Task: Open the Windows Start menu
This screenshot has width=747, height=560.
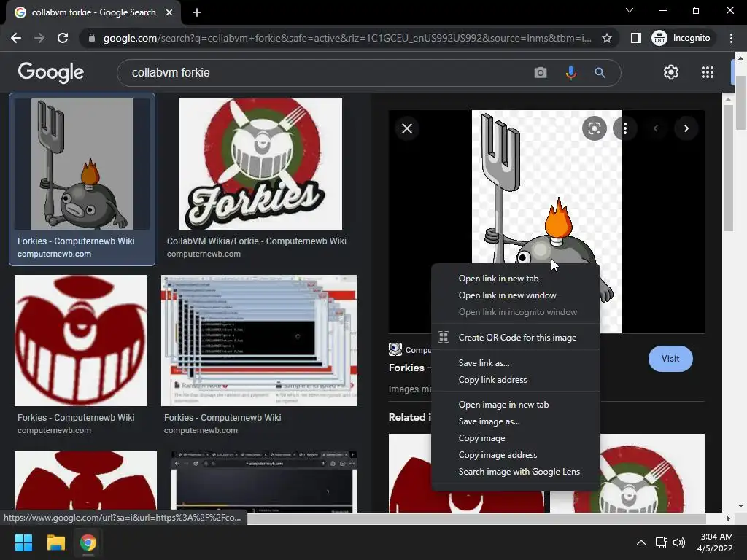Action: (x=23, y=542)
